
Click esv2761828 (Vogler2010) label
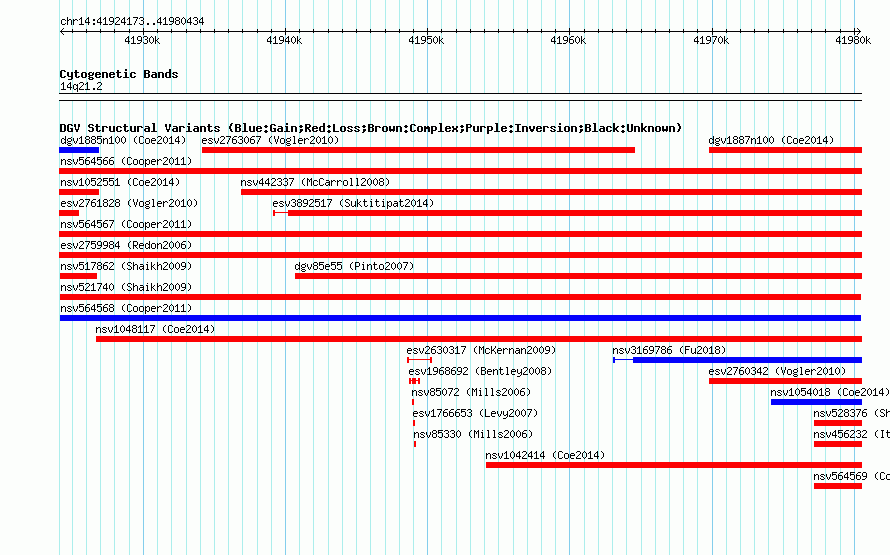tap(129, 203)
